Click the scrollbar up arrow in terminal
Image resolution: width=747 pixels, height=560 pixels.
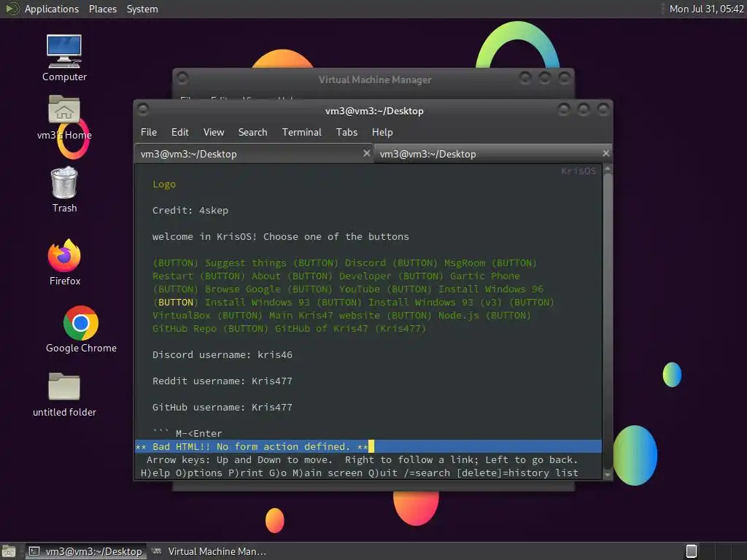pos(608,169)
